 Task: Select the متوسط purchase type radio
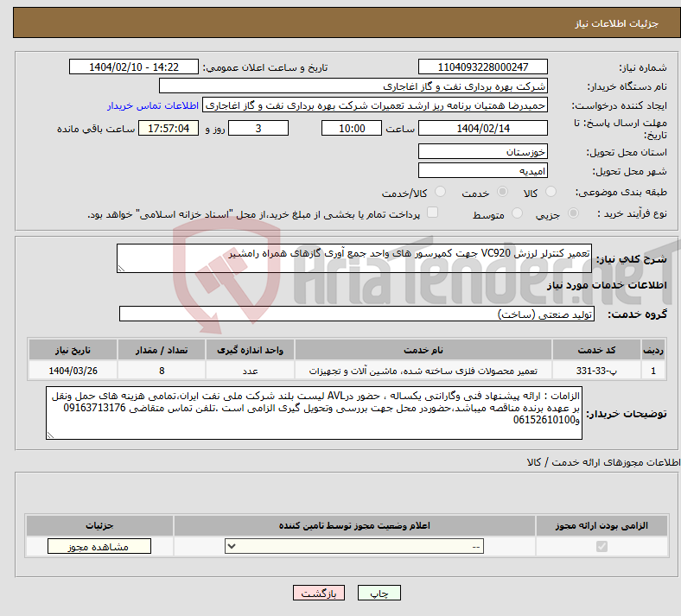pos(517,213)
